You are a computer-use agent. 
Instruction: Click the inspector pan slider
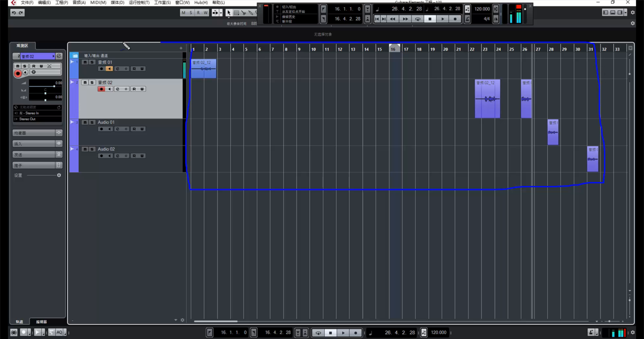45,93
